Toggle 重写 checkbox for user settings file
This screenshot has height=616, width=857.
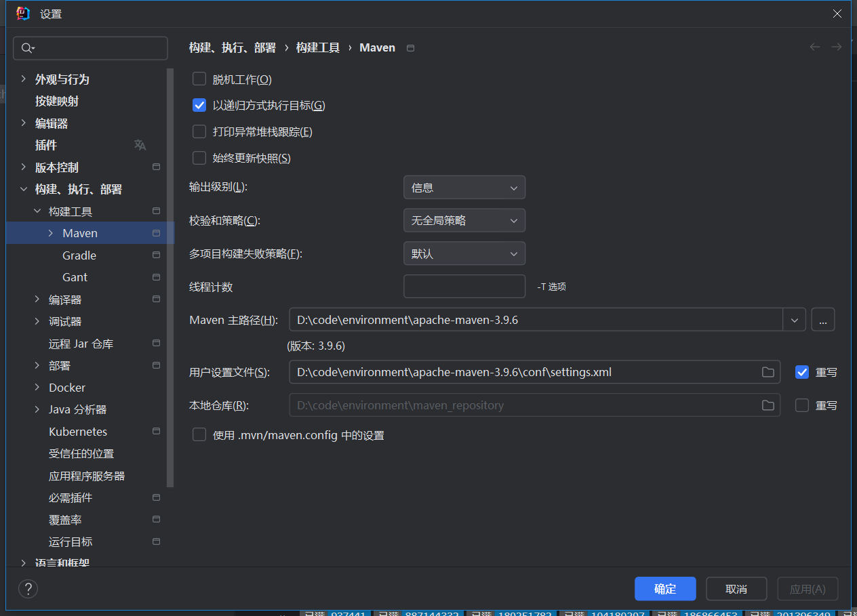(x=802, y=372)
